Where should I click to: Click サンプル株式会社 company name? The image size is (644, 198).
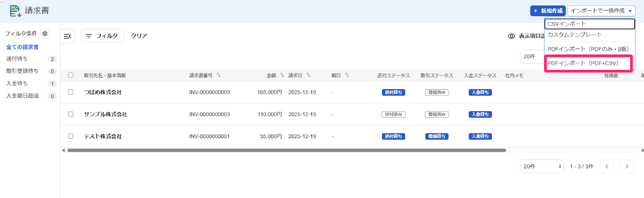coord(105,114)
